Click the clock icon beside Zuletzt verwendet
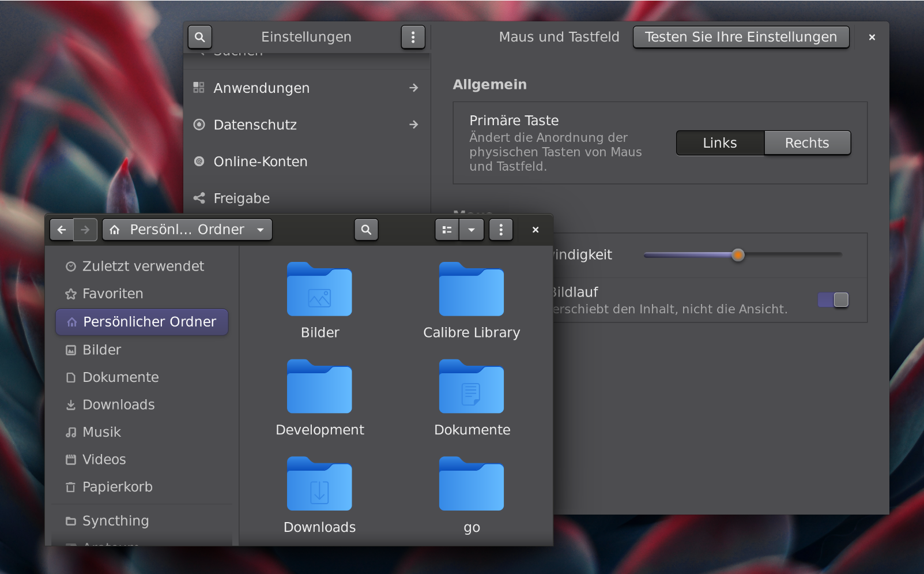Image resolution: width=924 pixels, height=574 pixels. tap(71, 267)
